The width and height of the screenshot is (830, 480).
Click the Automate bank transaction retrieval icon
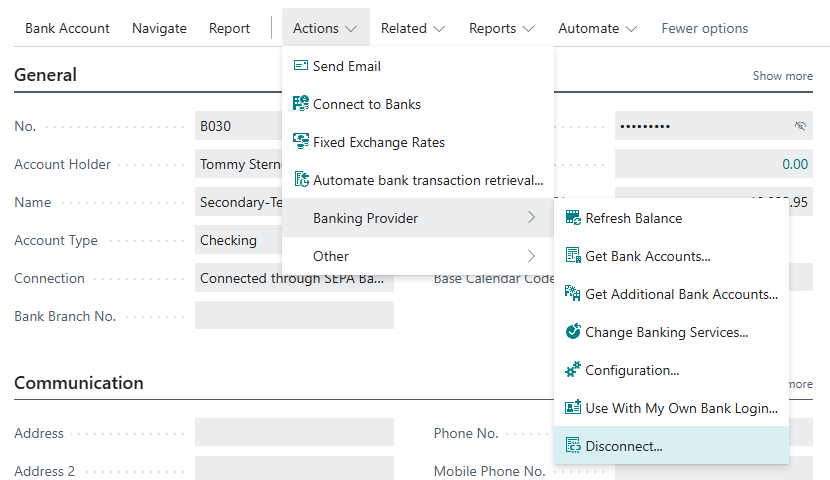point(301,179)
